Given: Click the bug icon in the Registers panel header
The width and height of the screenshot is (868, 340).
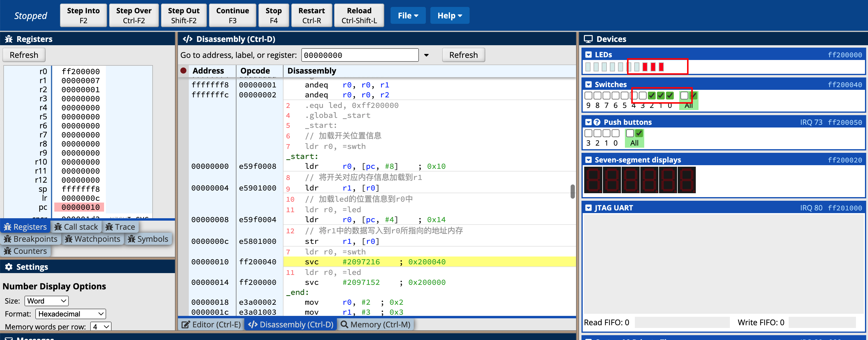Looking at the screenshot, I should pos(9,39).
